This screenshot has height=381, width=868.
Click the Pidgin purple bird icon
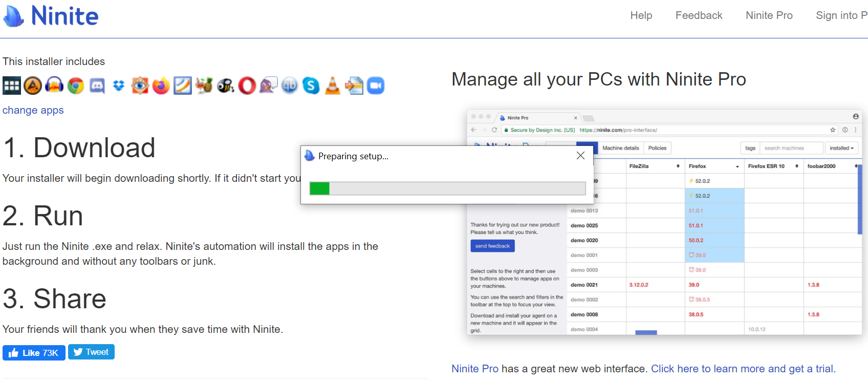point(268,86)
